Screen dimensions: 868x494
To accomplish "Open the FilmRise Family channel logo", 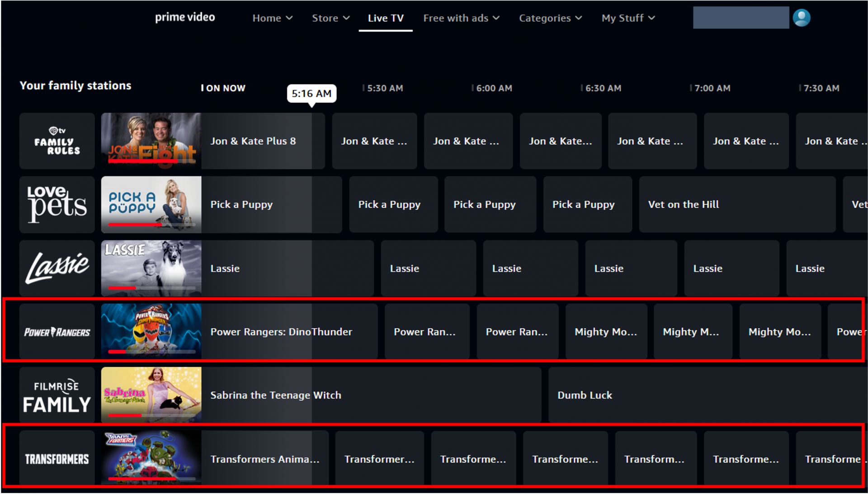I will click(x=57, y=395).
